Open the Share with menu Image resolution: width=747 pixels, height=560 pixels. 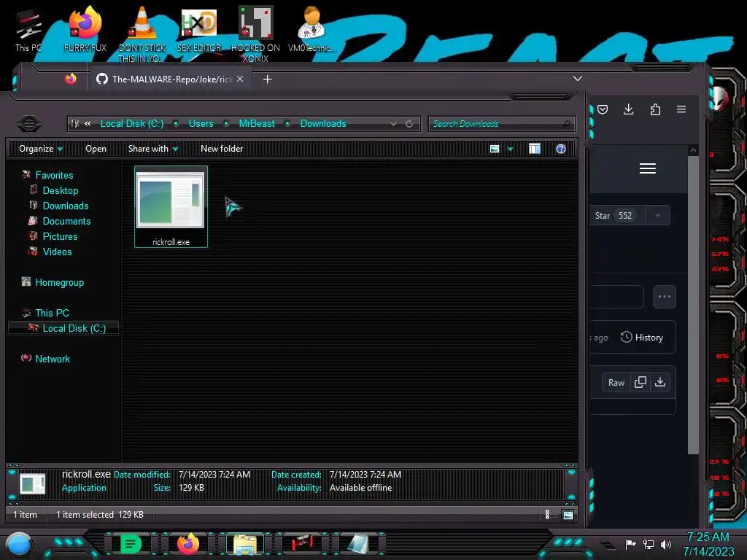pos(153,149)
